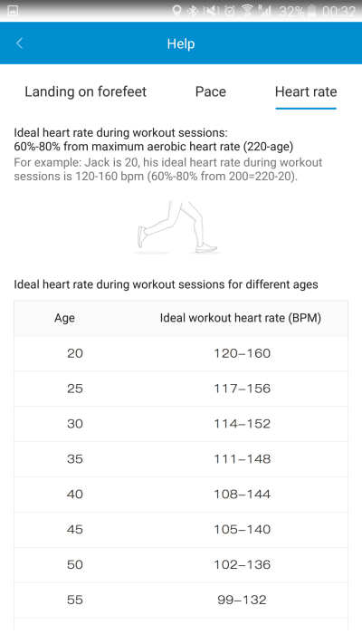
Task: Tap the Bluetooth status icon
Action: pos(192,11)
